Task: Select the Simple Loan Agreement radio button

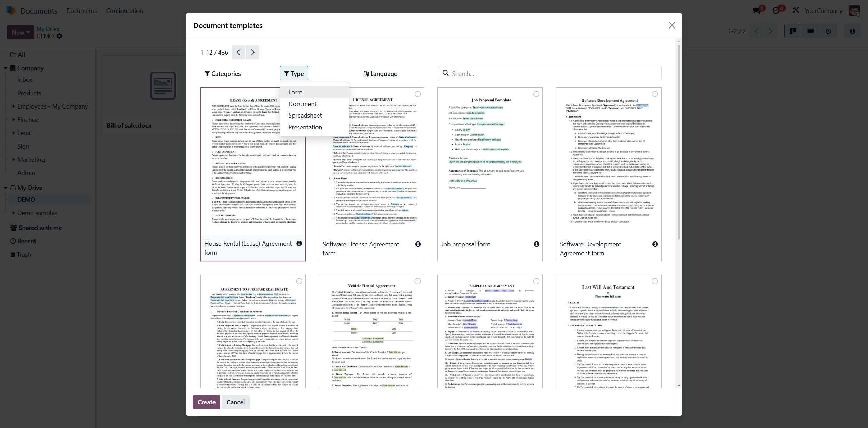Action: (x=536, y=281)
